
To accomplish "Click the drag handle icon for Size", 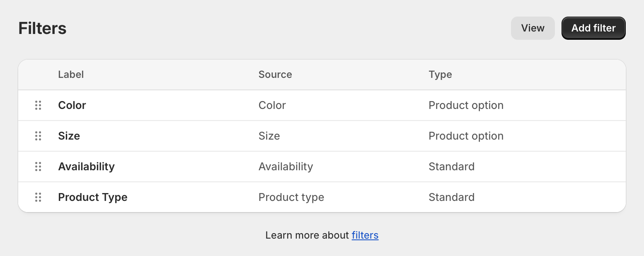I will click(x=38, y=136).
